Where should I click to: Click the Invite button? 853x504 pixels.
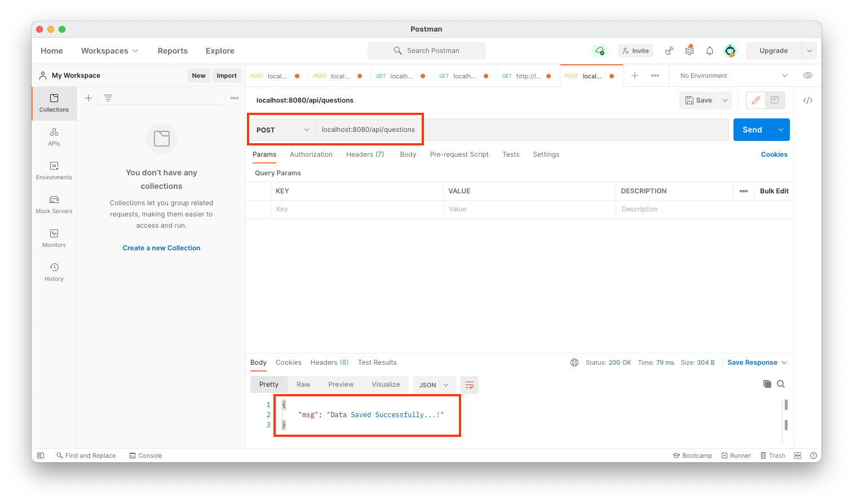[635, 51]
